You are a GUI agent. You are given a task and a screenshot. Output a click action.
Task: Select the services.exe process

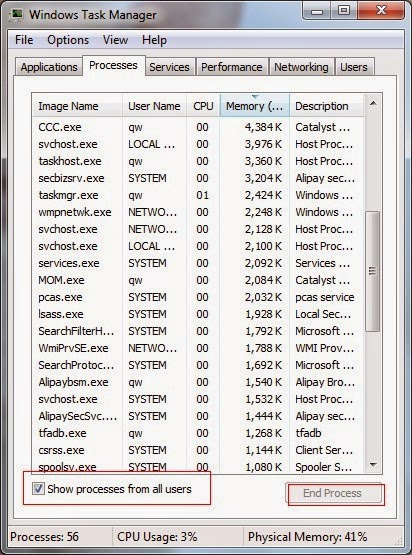pos(198,263)
